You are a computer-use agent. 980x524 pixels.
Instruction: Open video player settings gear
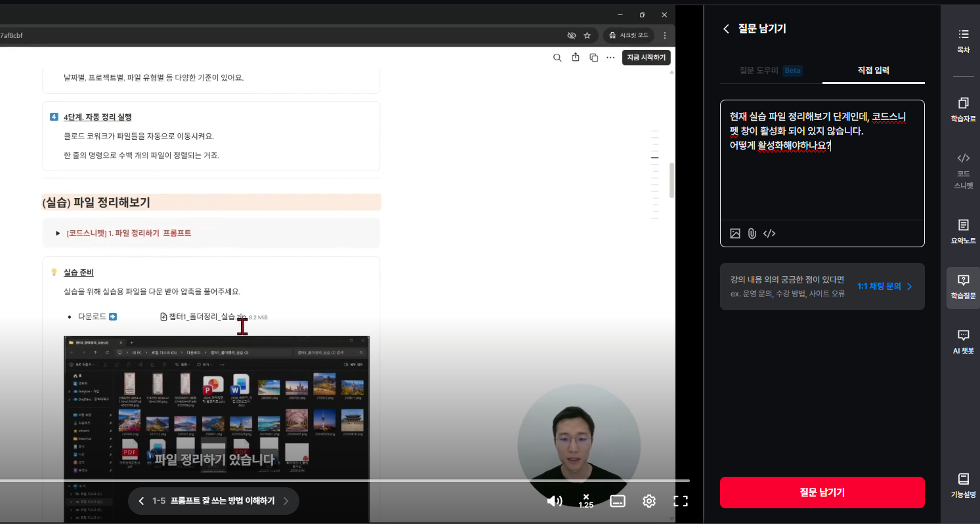(649, 501)
